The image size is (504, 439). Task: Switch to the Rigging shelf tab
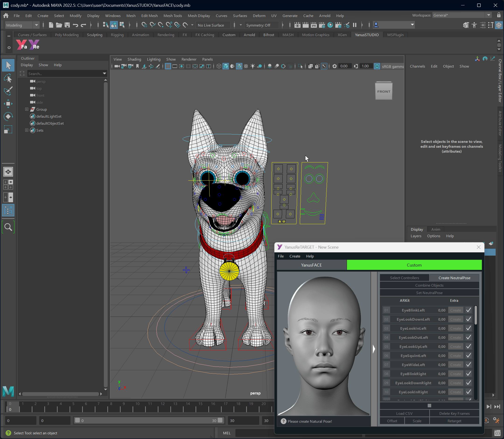point(117,35)
